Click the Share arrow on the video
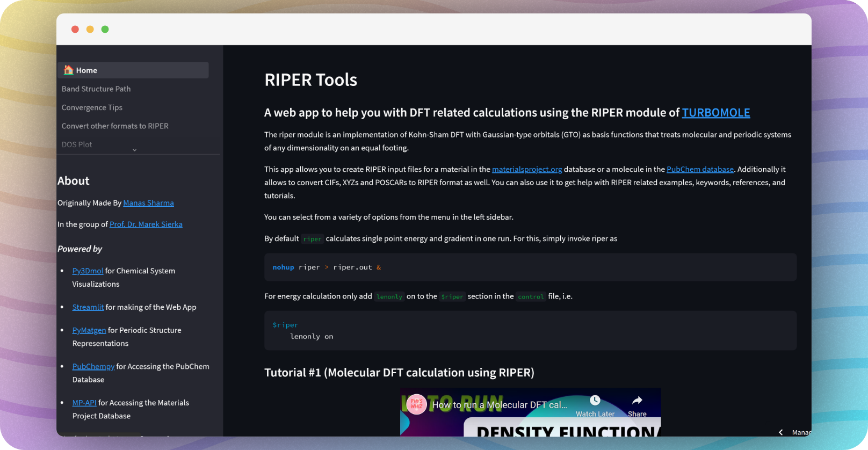868x450 pixels. pos(637,401)
